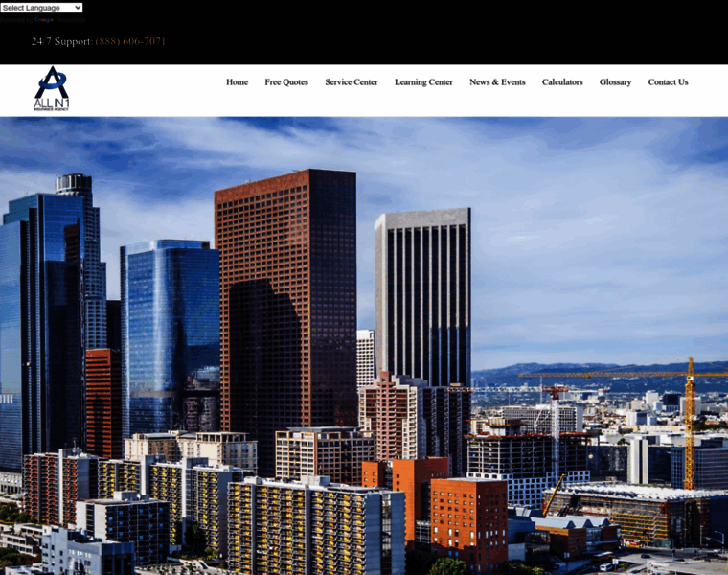The width and height of the screenshot is (728, 575).
Task: Go to the Home page
Action: pos(237,82)
